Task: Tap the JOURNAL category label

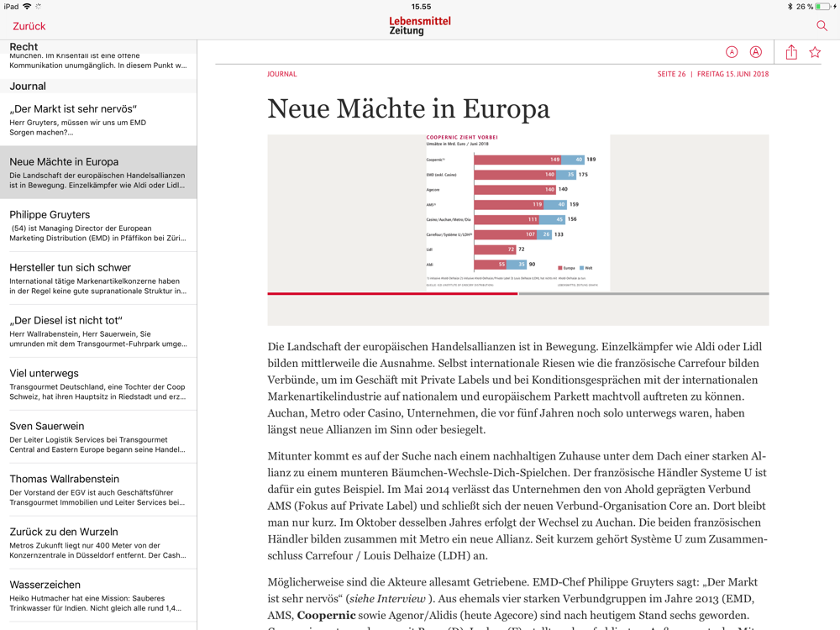Action: [281, 74]
